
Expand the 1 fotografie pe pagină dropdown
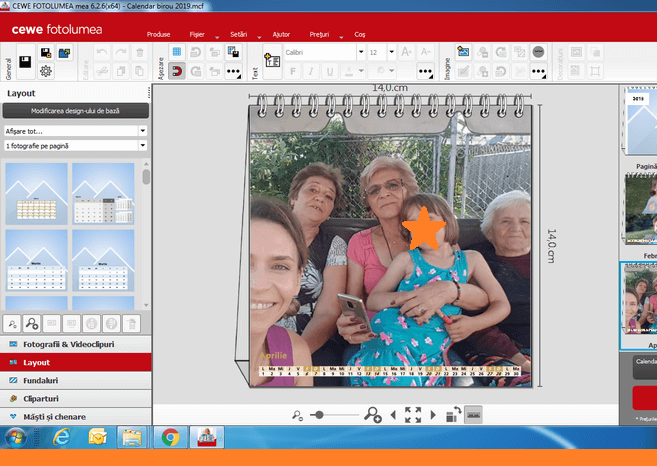pos(142,145)
